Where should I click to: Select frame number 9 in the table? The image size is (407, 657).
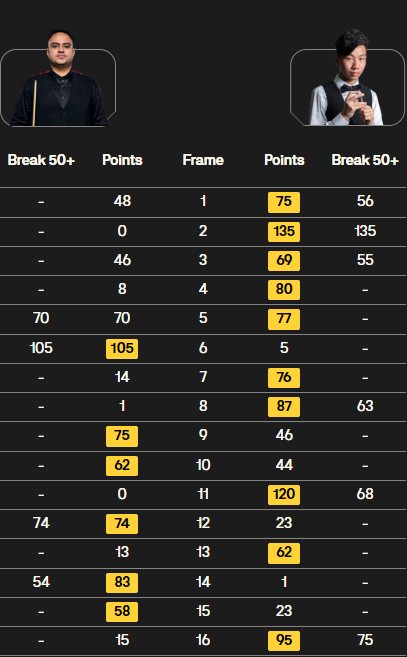click(x=203, y=435)
